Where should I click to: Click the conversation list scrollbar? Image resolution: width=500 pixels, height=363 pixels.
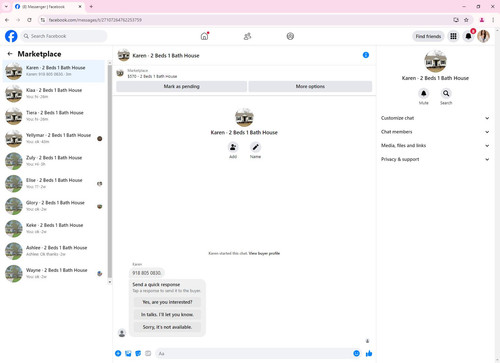(x=110, y=172)
